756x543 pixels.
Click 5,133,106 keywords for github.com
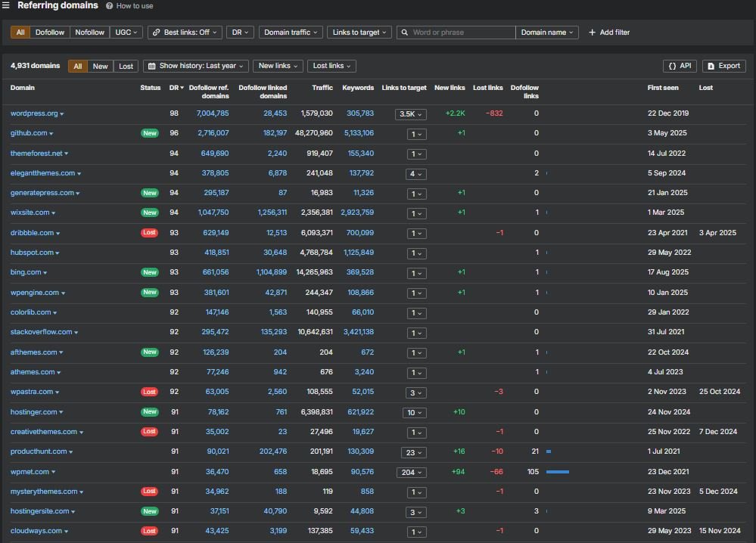click(x=359, y=133)
